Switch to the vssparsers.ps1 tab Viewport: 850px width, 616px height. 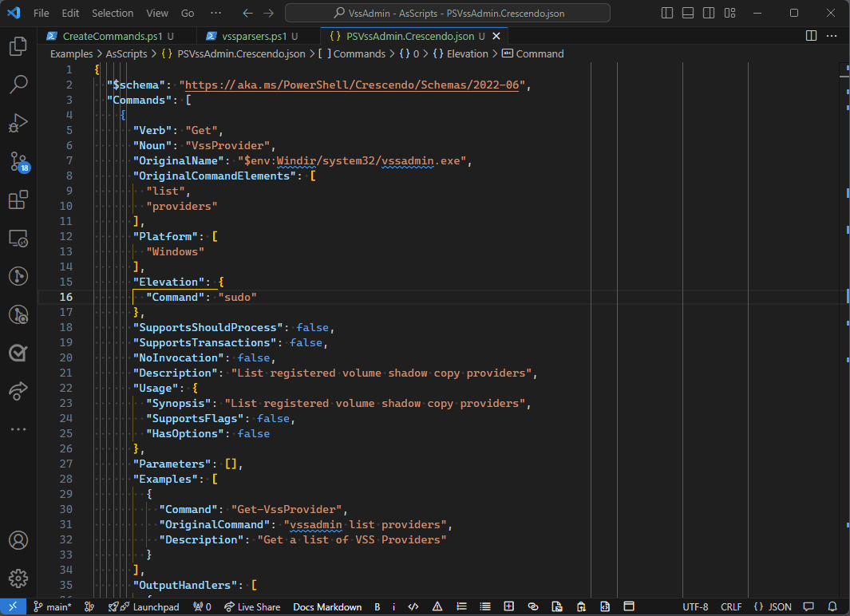pyautogui.click(x=255, y=36)
